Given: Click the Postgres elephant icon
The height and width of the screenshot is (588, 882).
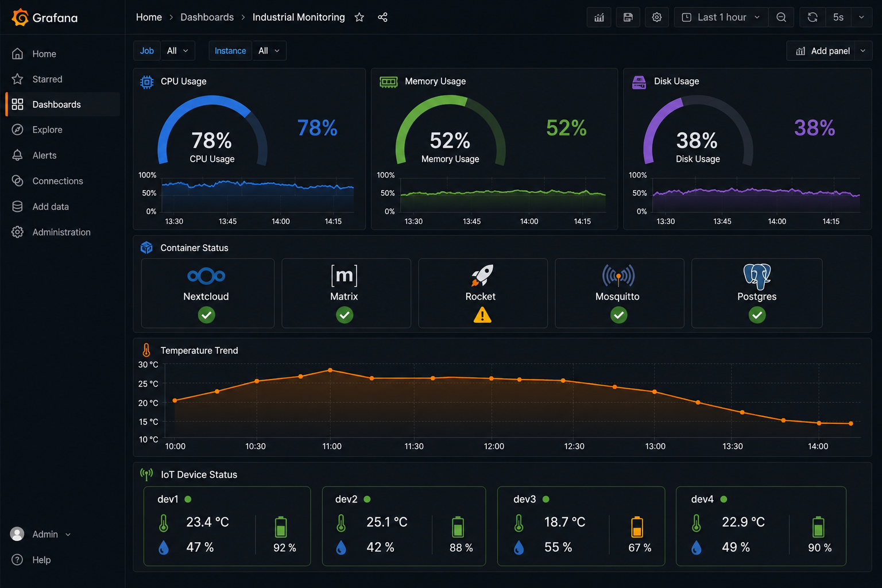Looking at the screenshot, I should [x=757, y=276].
